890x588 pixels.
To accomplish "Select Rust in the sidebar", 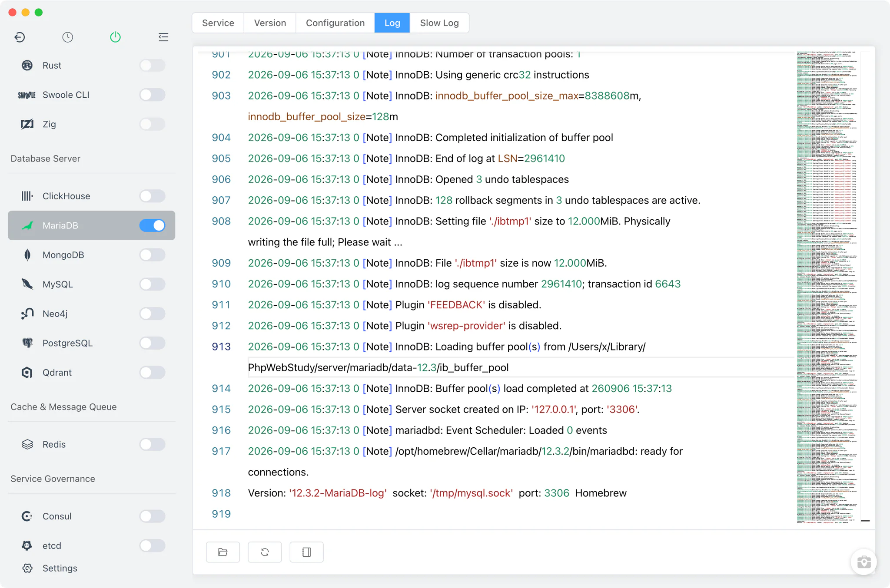I will point(91,65).
